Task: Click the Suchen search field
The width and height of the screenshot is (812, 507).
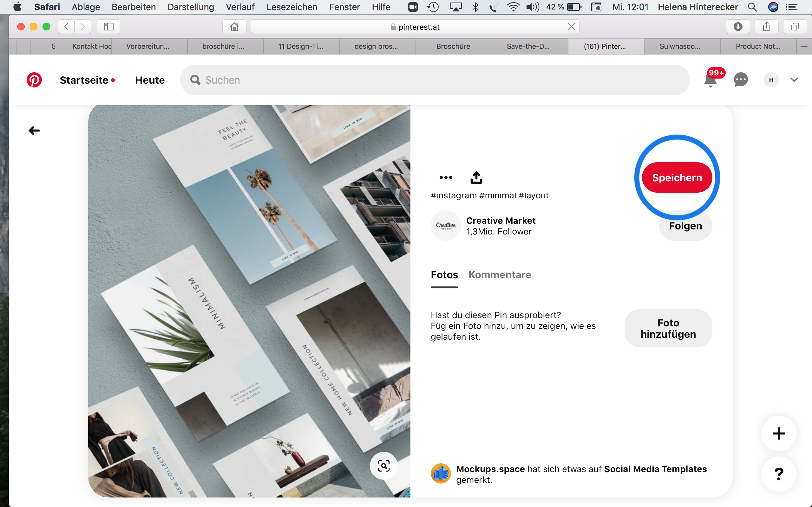Action: 436,80
